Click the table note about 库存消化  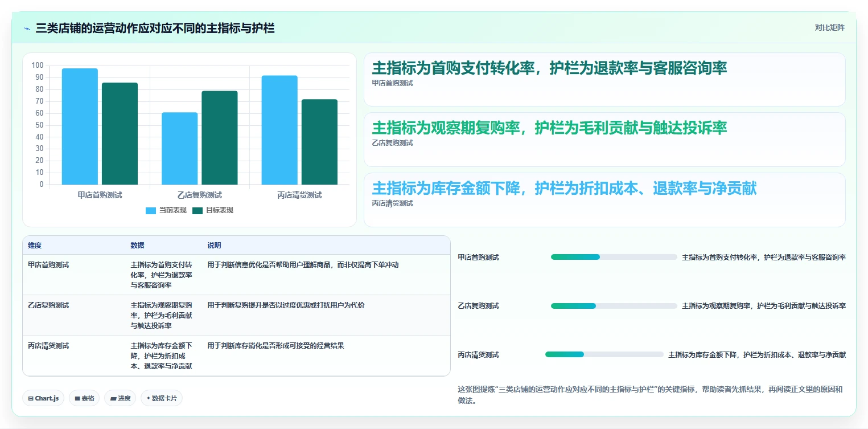click(275, 346)
